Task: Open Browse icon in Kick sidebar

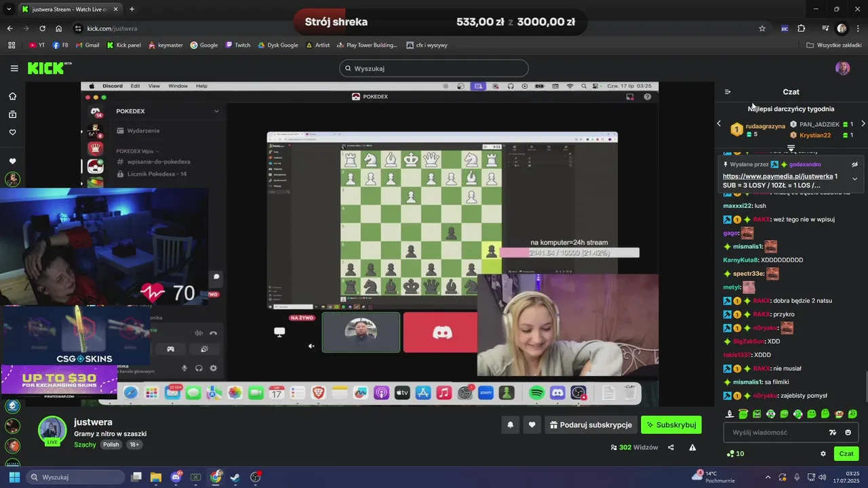Action: [12, 115]
